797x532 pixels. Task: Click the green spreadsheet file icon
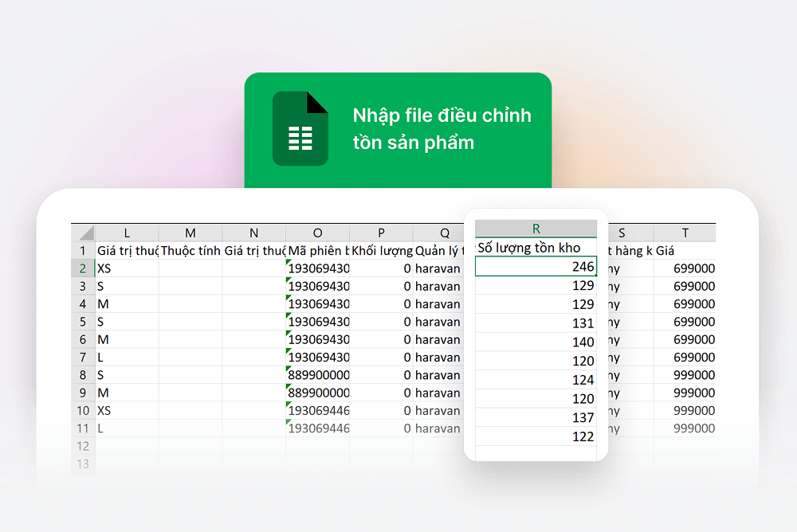click(300, 128)
